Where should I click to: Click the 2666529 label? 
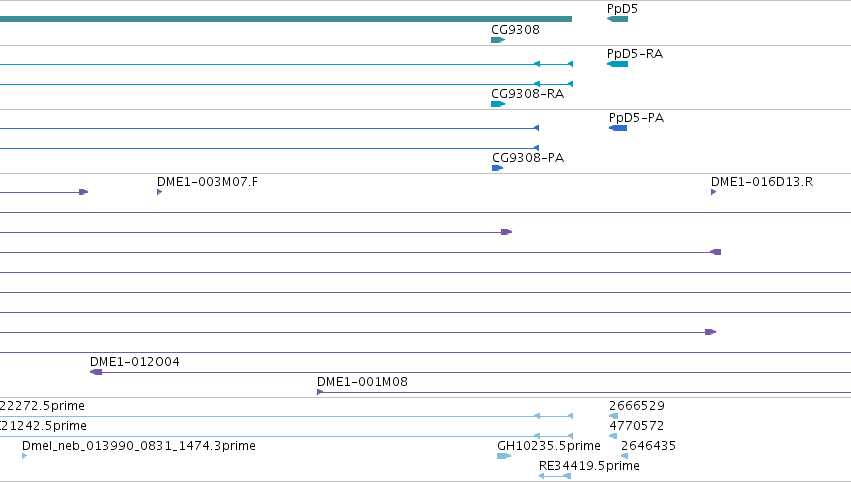(x=637, y=405)
